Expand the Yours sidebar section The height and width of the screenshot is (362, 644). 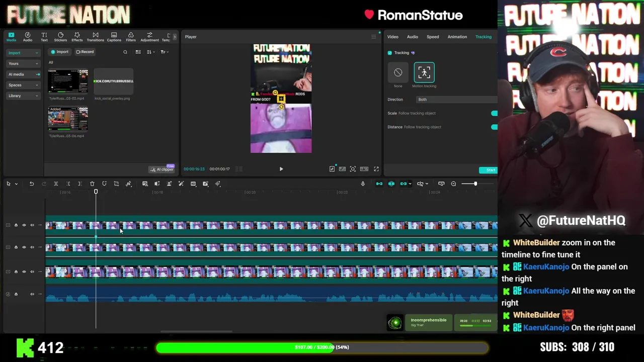[x=23, y=63]
